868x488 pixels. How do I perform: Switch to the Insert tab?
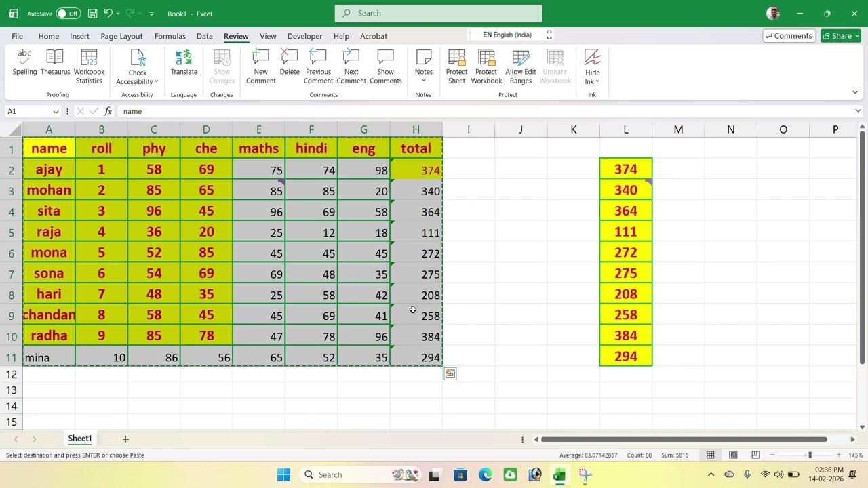point(79,36)
